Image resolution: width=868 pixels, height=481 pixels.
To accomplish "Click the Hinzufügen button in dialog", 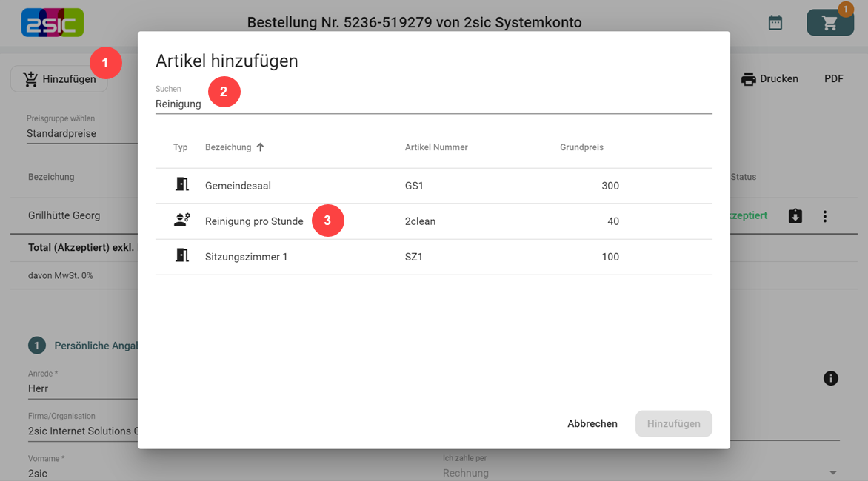I will (673, 424).
